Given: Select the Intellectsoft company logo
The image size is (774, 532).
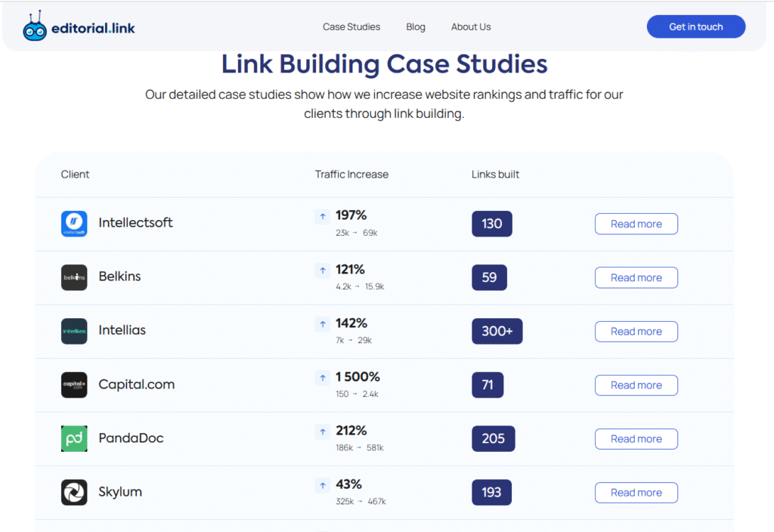Looking at the screenshot, I should pyautogui.click(x=74, y=223).
